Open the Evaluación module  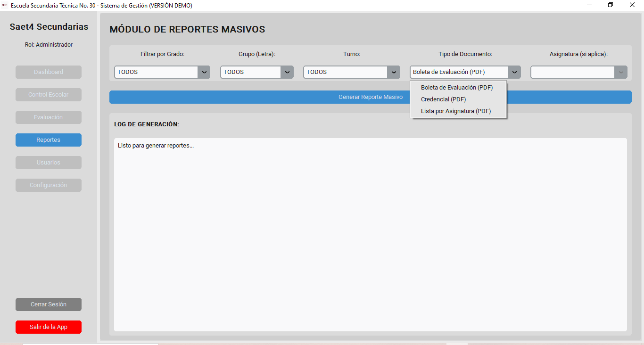[48, 117]
